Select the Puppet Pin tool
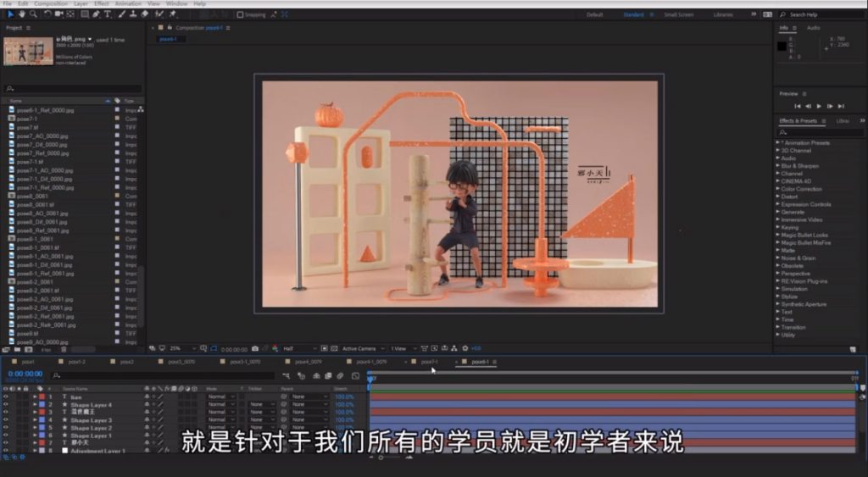Screen dimensions: 868x477 click(x=172, y=14)
